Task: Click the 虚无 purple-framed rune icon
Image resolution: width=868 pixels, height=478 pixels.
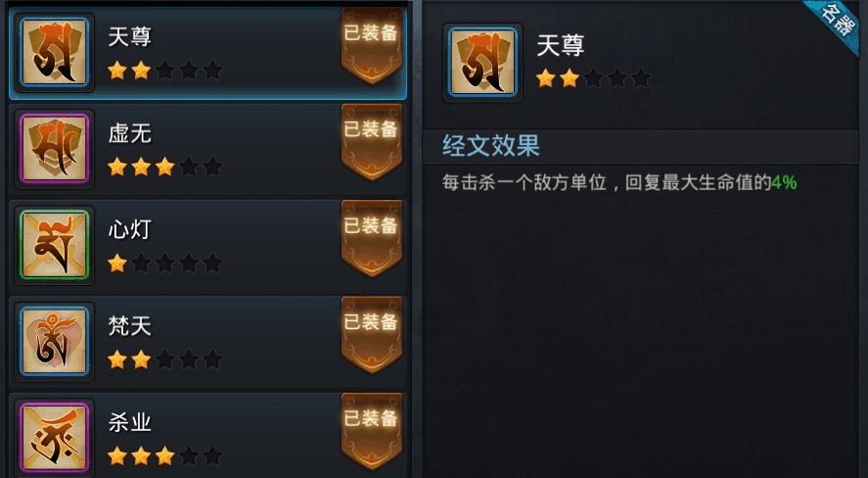Action: (54, 149)
